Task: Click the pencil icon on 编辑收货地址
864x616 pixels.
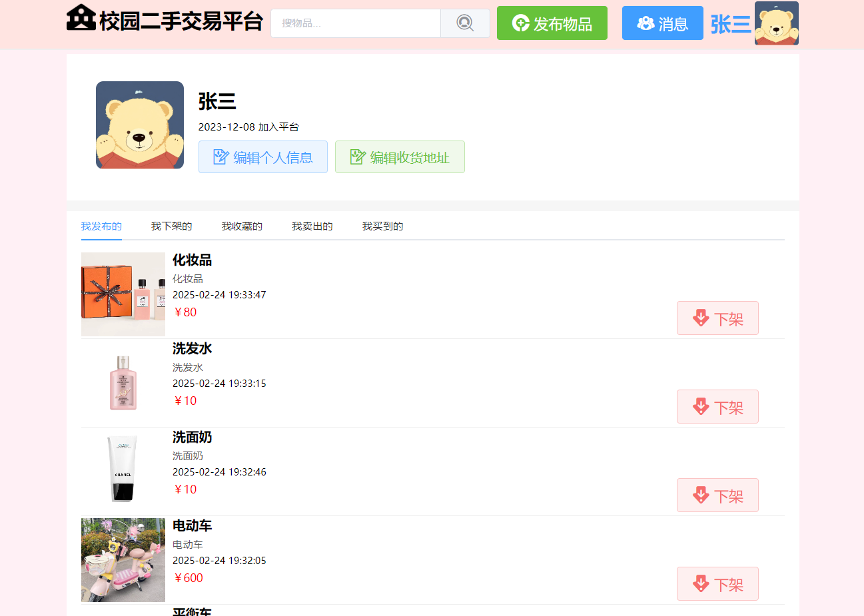Action: click(358, 157)
